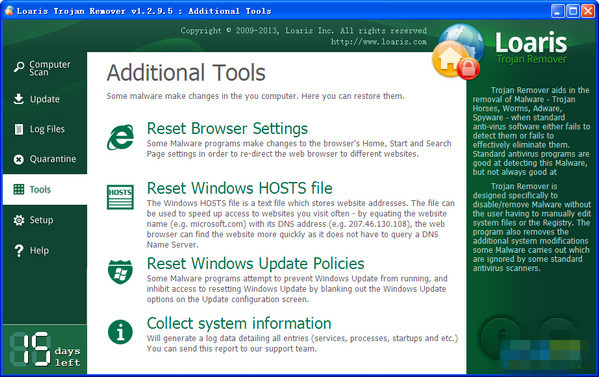Minimize the Loaris Trojan Remover window

click(x=558, y=11)
